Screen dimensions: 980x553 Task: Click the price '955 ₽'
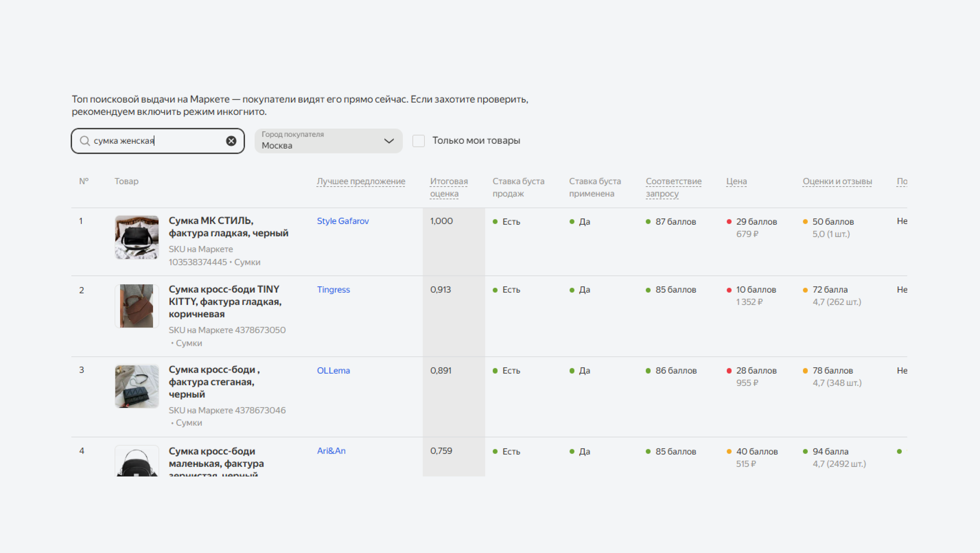747,383
